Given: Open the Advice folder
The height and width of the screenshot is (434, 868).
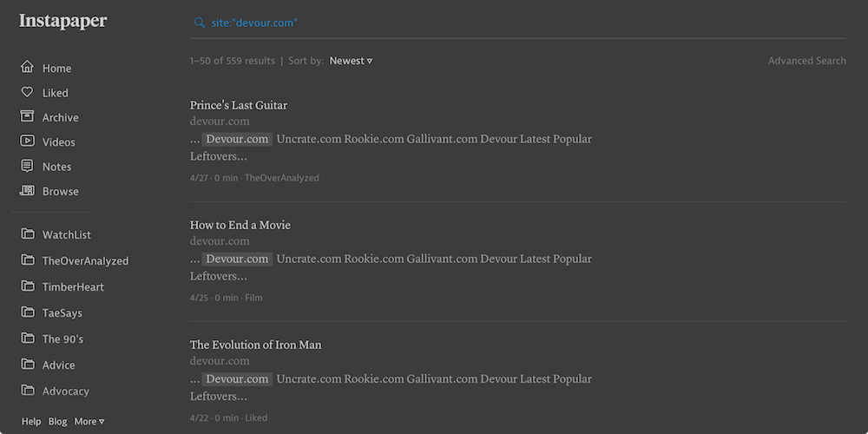Looking at the screenshot, I should pyautogui.click(x=59, y=365).
